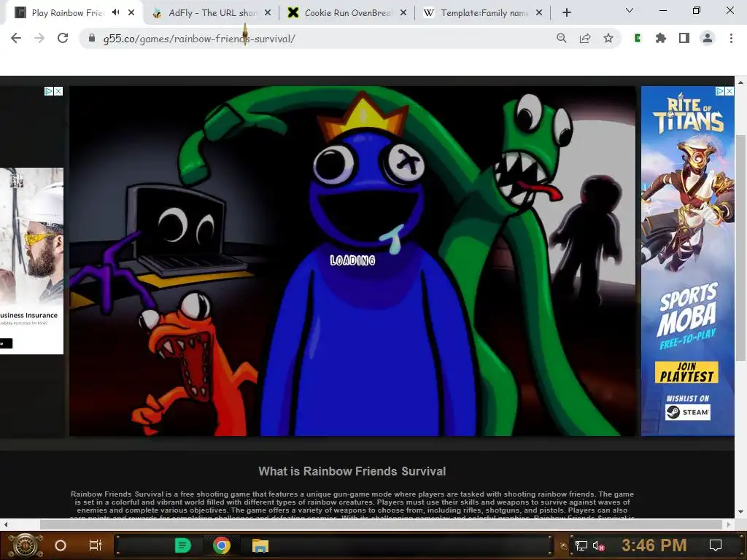
Task: Bookmark this page with the star
Action: tap(608, 38)
